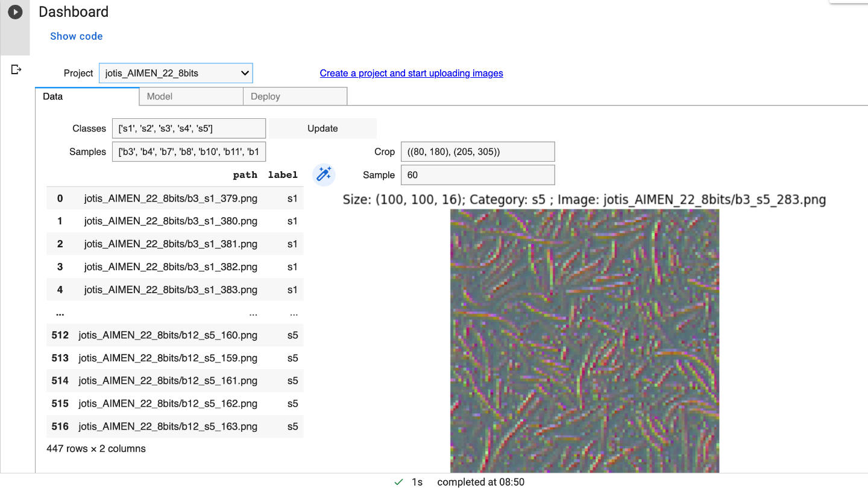868x488 pixels.
Task: Click the sample image preview
Action: click(x=585, y=341)
